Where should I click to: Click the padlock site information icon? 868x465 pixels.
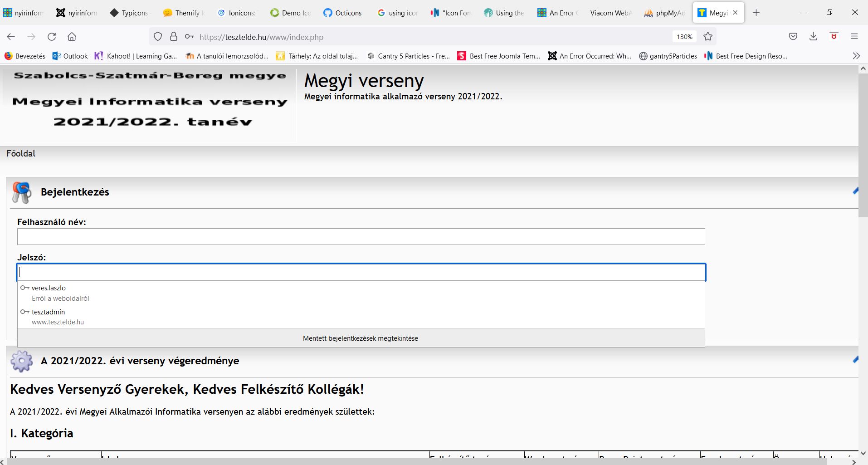pyautogui.click(x=174, y=37)
